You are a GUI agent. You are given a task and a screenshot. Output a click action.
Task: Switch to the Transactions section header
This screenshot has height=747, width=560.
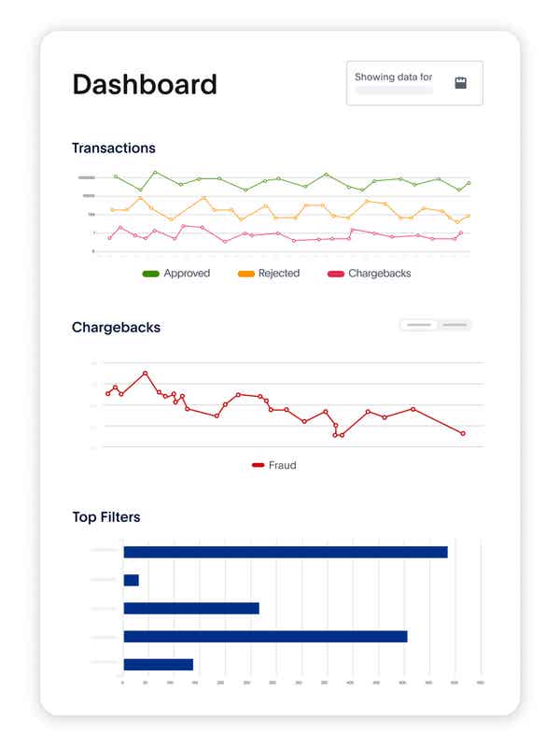point(113,148)
